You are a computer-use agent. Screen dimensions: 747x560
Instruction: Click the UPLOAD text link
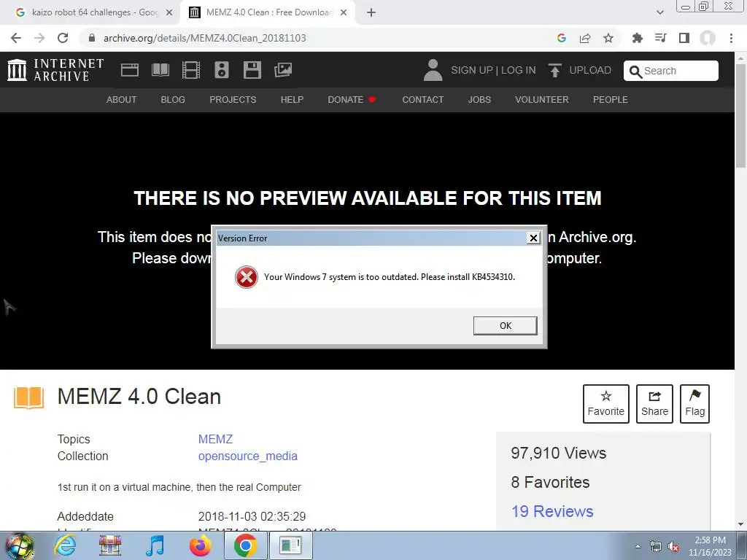[x=589, y=70]
